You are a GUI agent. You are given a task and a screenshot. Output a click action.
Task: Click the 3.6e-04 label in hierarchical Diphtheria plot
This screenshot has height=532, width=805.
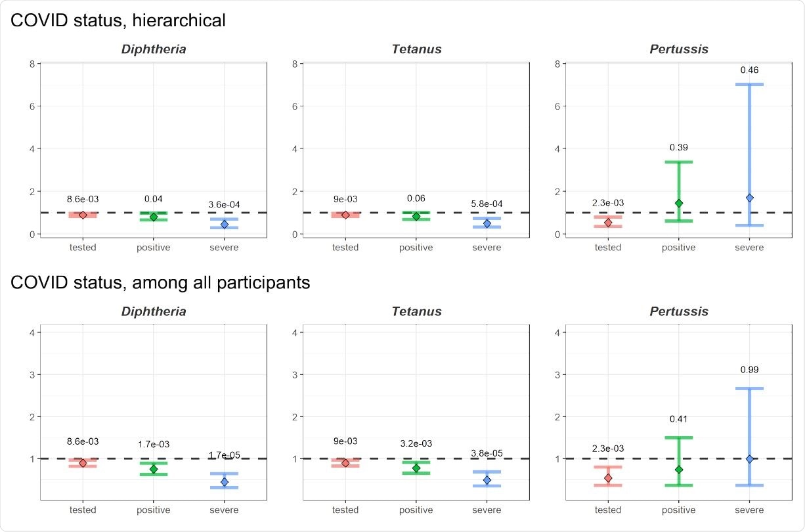(224, 205)
